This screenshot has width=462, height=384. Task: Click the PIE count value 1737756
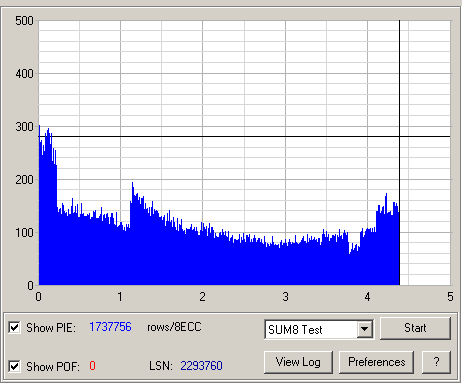pyautogui.click(x=110, y=327)
